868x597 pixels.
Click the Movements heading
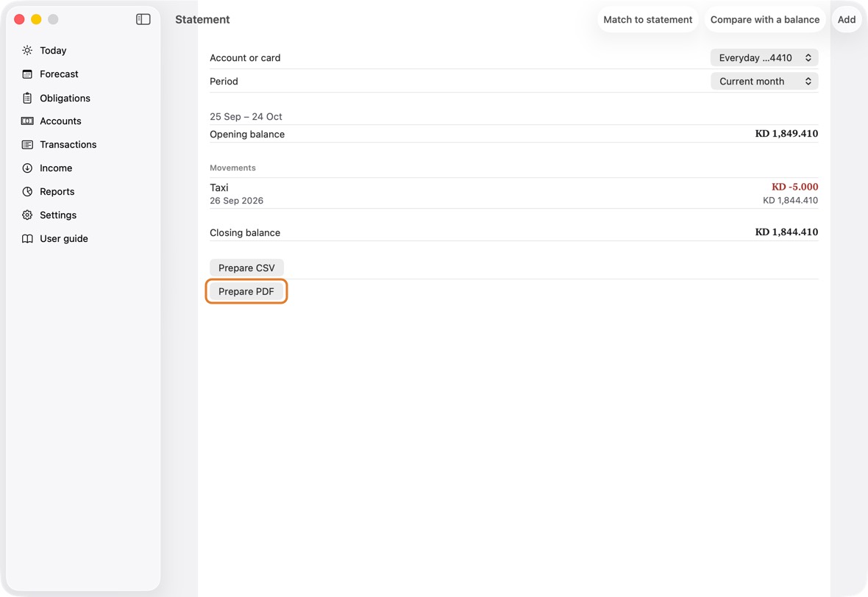[232, 168]
